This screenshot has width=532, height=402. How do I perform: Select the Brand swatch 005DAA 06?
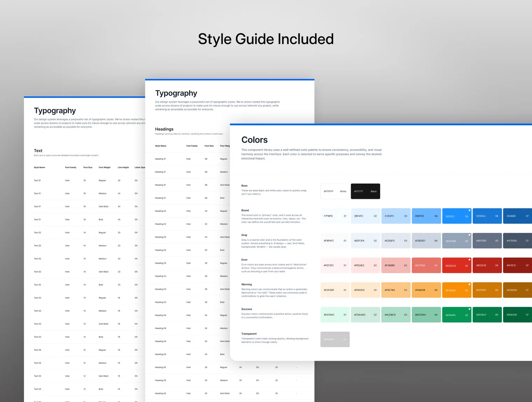point(487,216)
